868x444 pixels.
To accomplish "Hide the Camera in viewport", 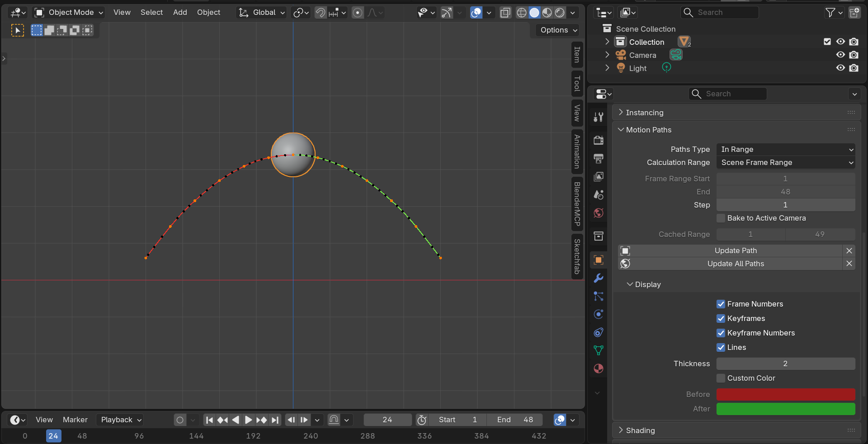I will pyautogui.click(x=840, y=55).
